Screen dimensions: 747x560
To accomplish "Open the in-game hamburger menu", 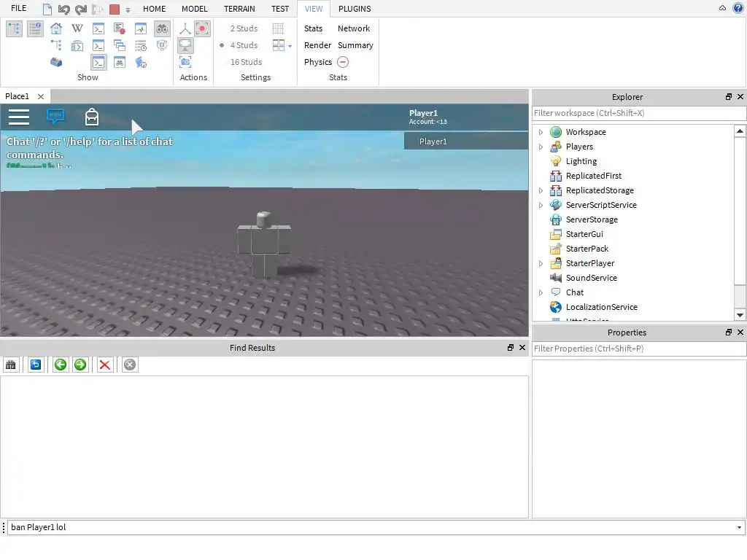I will point(19,117).
